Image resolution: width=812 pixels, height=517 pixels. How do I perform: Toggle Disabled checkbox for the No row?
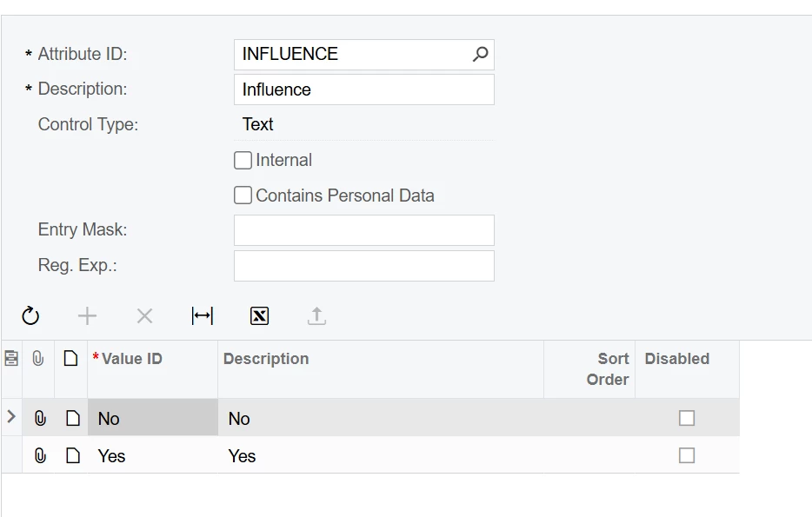(x=687, y=419)
